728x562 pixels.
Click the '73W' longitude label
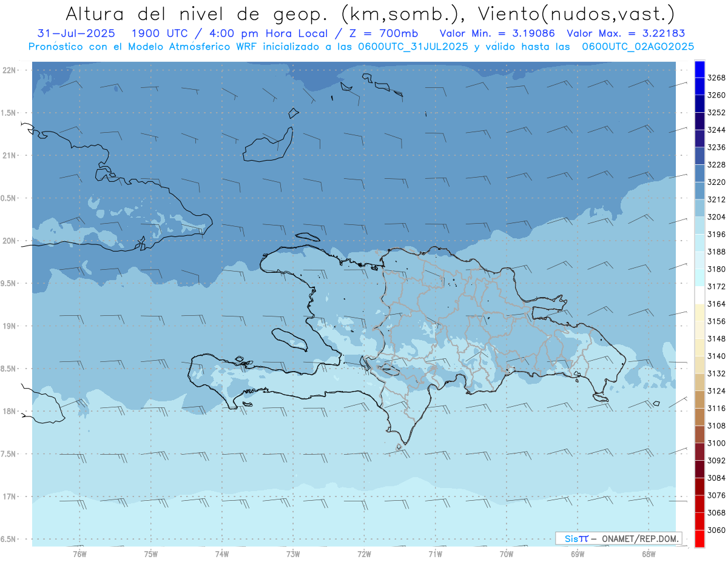pos(293,554)
